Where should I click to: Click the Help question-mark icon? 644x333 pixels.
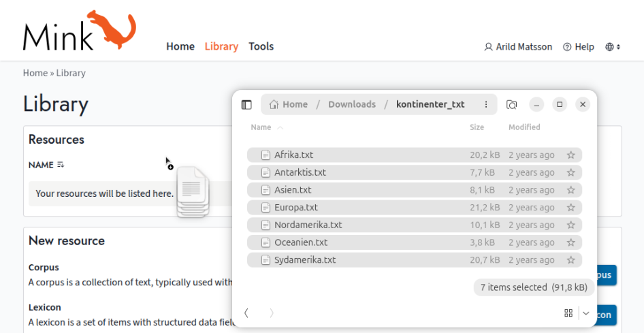click(567, 47)
